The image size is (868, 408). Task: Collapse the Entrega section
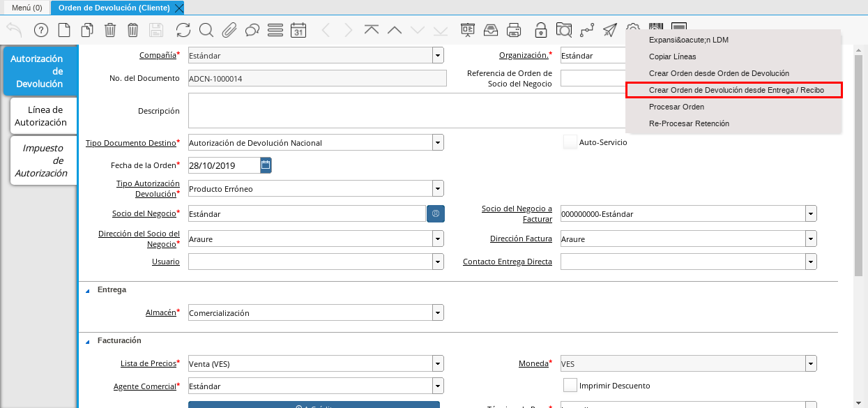coord(88,290)
